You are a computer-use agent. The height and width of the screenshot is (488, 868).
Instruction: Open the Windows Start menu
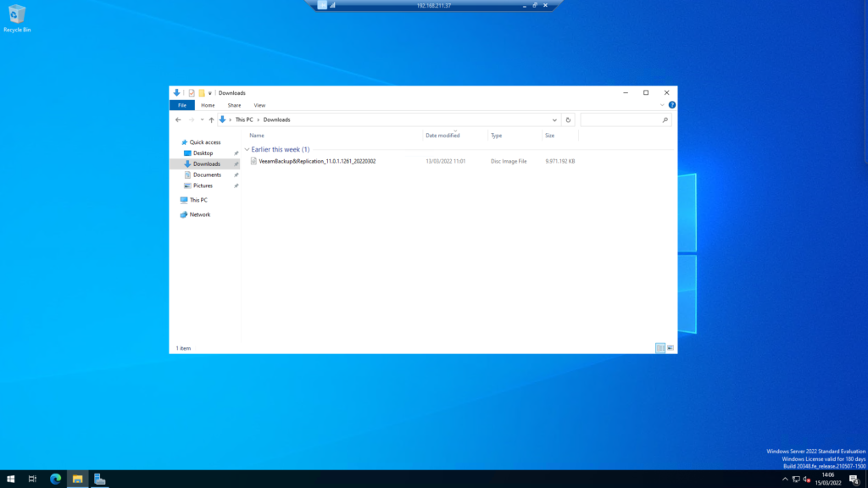click(10, 480)
